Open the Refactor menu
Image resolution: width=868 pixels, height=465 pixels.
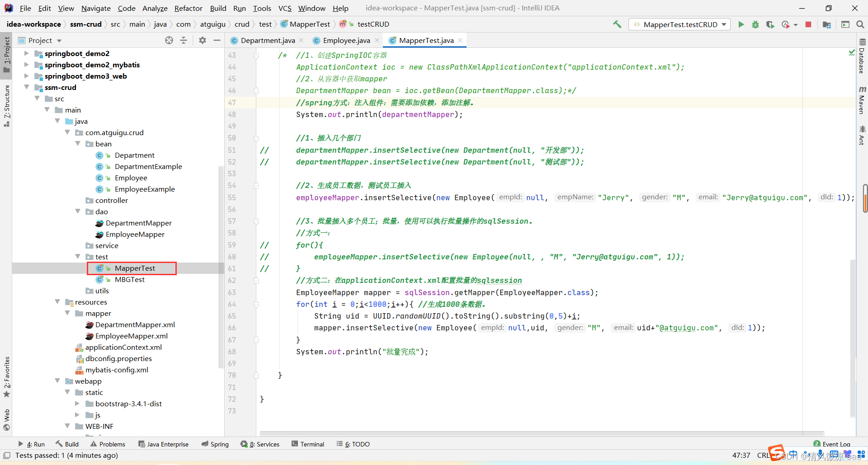point(188,8)
